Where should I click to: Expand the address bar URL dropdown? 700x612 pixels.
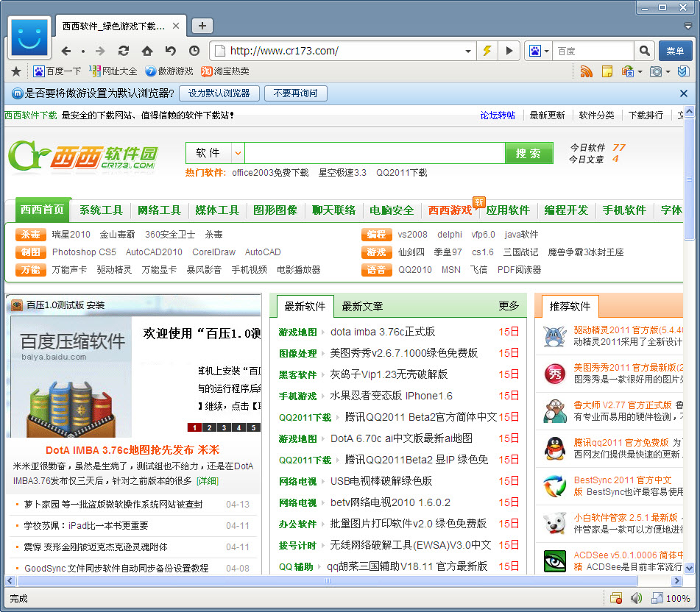click(468, 51)
